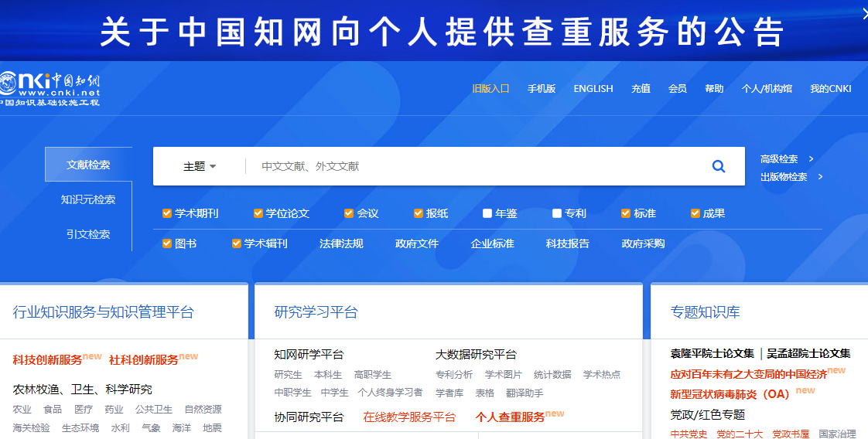Check the 专利 checkbox
The width and height of the screenshot is (868, 439).
(x=557, y=213)
